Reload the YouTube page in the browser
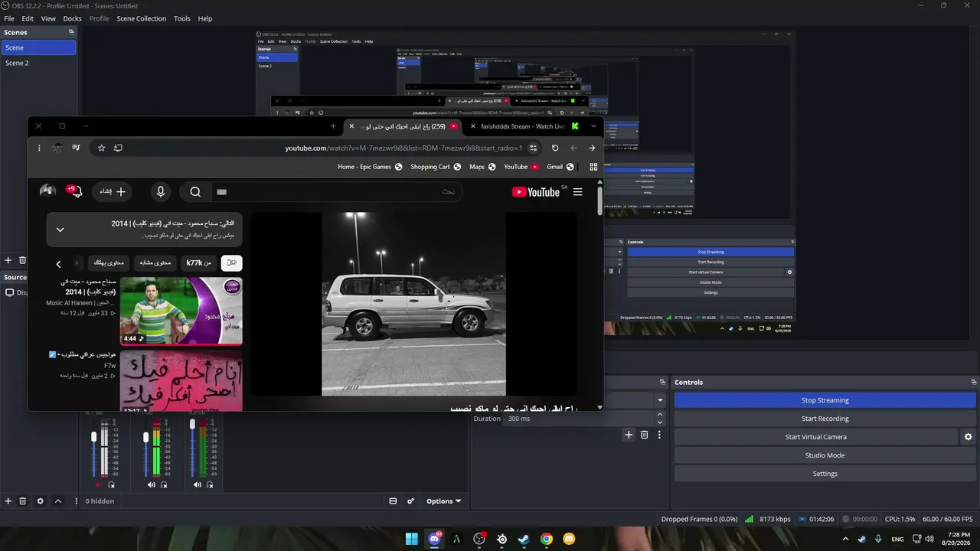This screenshot has height=551, width=980. pyautogui.click(x=555, y=148)
